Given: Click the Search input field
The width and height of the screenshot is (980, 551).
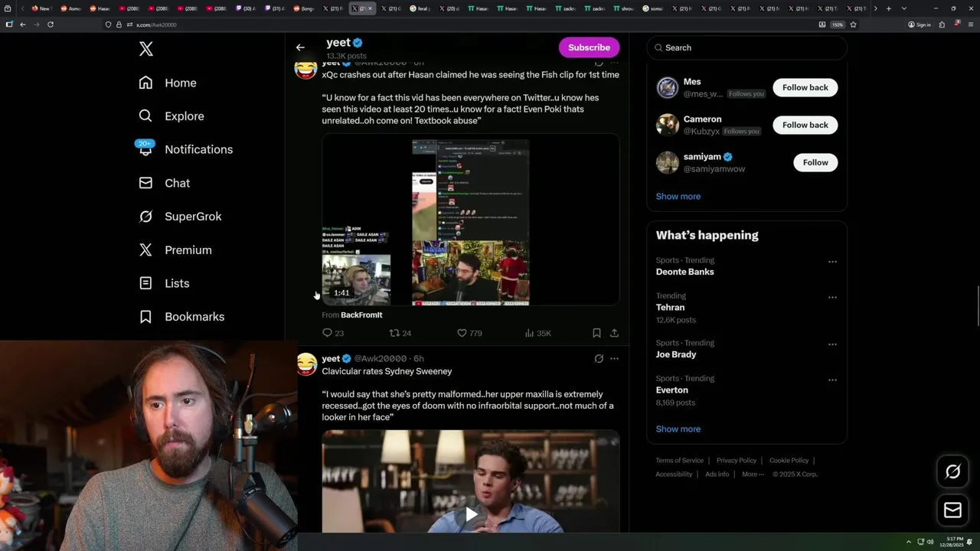Looking at the screenshot, I should [746, 47].
